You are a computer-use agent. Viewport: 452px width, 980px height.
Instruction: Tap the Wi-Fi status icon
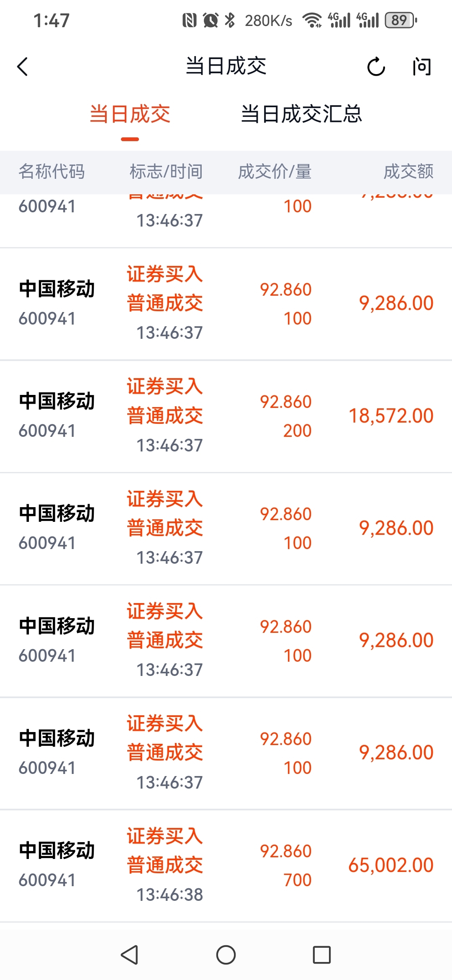click(312, 20)
